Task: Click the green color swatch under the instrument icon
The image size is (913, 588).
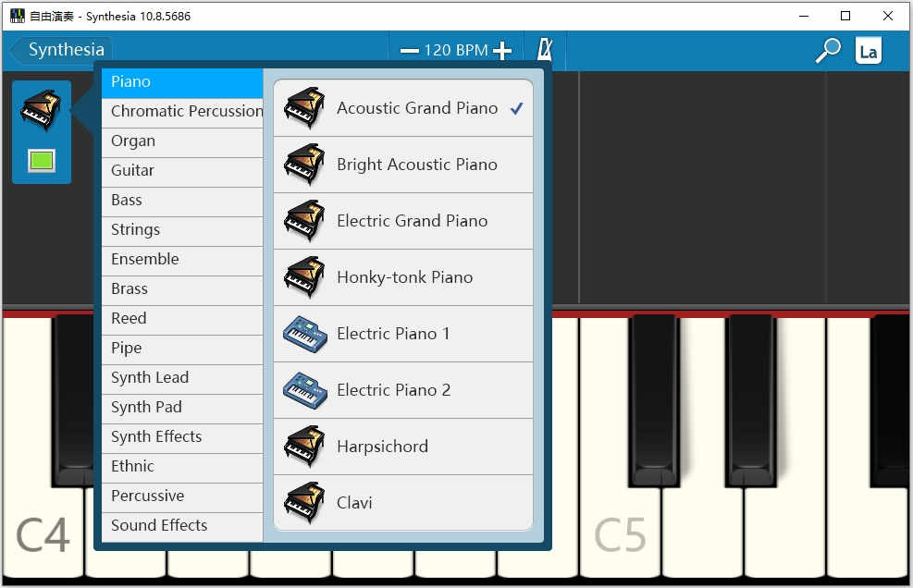Action: click(x=42, y=160)
